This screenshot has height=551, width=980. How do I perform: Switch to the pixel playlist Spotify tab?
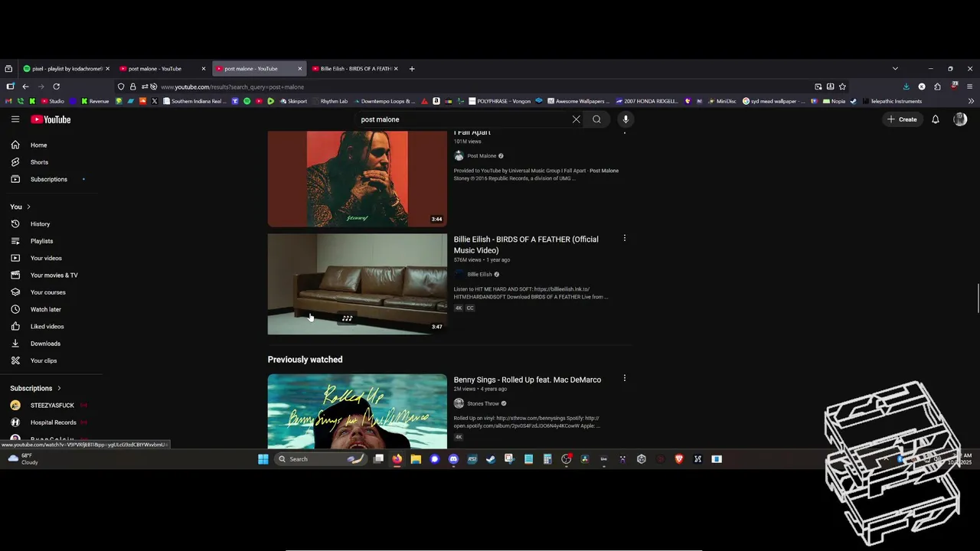pyautogui.click(x=66, y=69)
